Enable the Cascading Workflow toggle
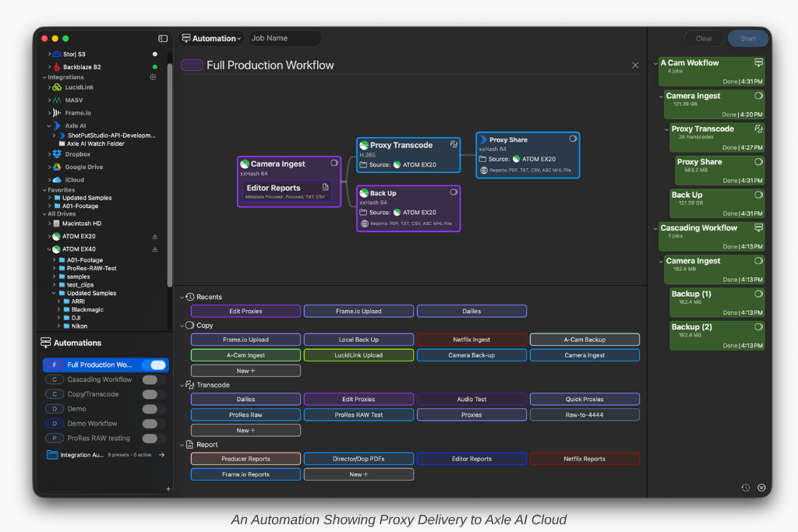This screenshot has width=798, height=532. coord(150,379)
